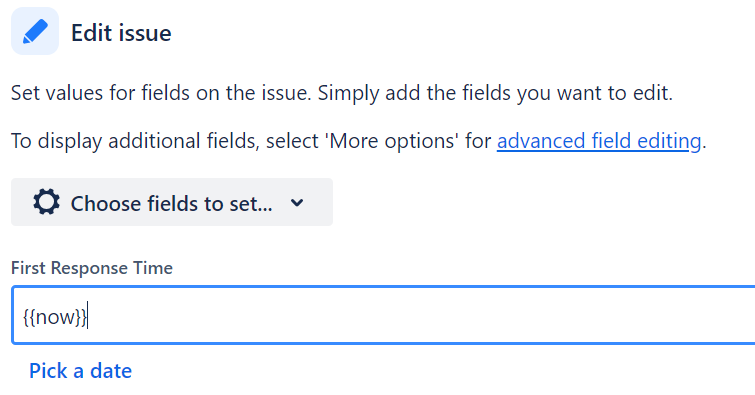This screenshot has width=755, height=395.
Task: Click the word 'Time' in the field label
Action: (153, 268)
